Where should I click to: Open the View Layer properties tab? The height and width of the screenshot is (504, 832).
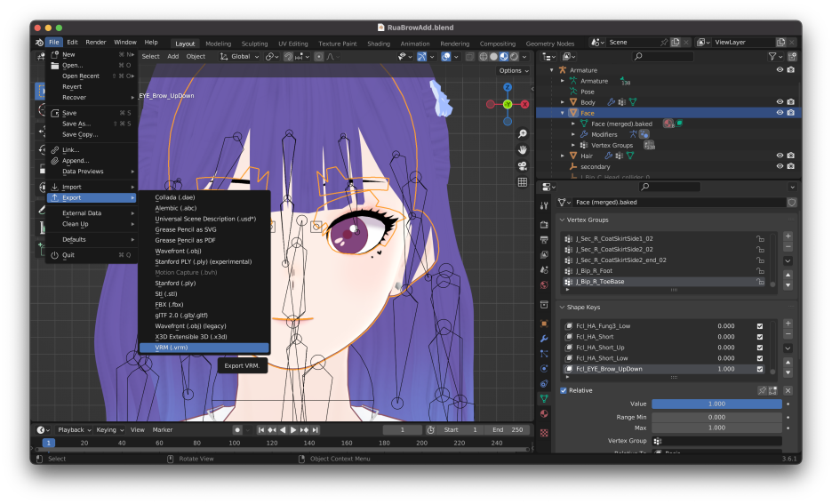pyautogui.click(x=544, y=254)
